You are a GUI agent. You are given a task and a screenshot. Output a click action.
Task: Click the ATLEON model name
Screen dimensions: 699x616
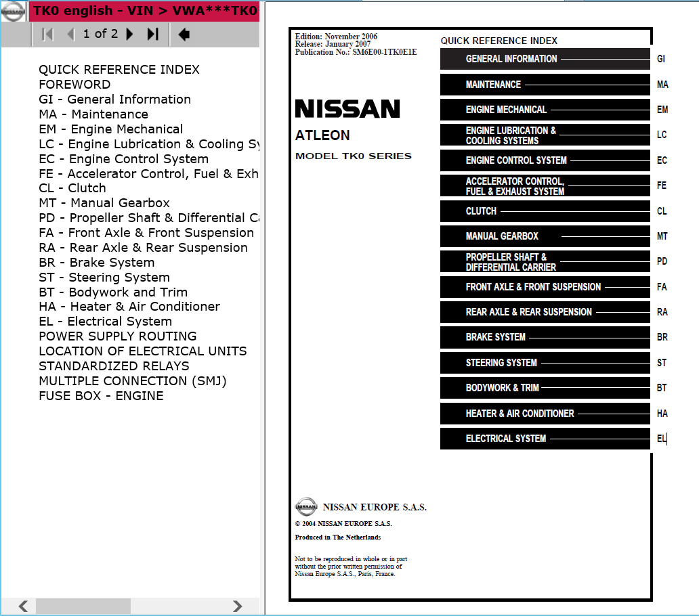(322, 135)
